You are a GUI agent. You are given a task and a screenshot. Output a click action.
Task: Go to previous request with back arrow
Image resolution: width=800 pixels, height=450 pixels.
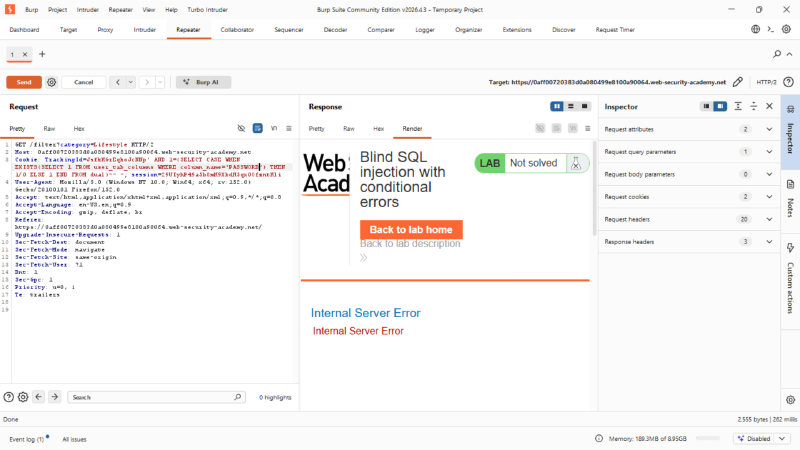click(117, 82)
